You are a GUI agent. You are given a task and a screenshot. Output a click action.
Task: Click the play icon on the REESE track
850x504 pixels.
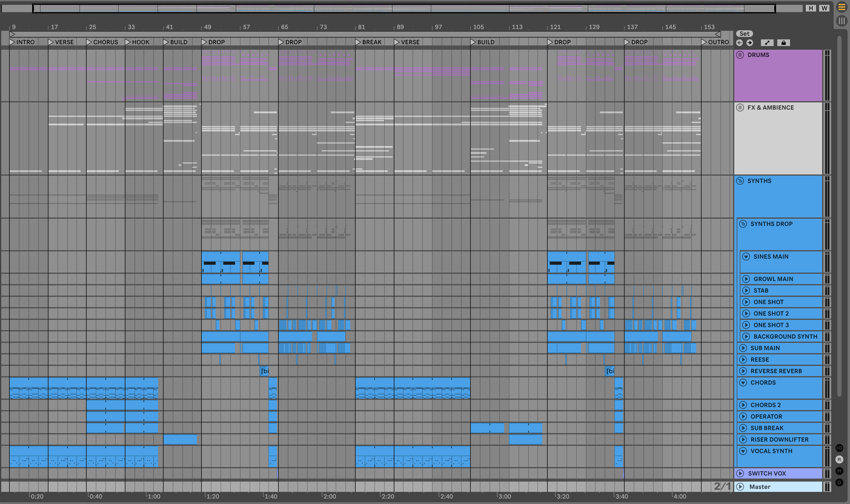tap(743, 360)
